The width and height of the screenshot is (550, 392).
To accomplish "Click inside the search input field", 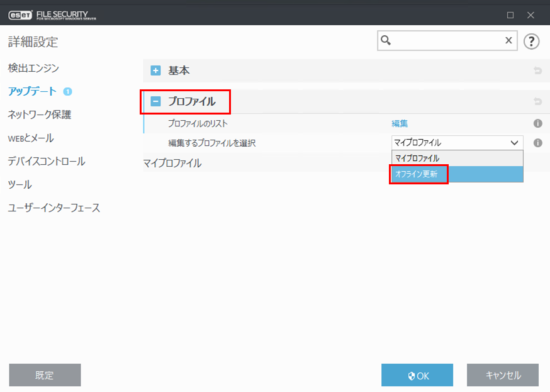I will (447, 41).
